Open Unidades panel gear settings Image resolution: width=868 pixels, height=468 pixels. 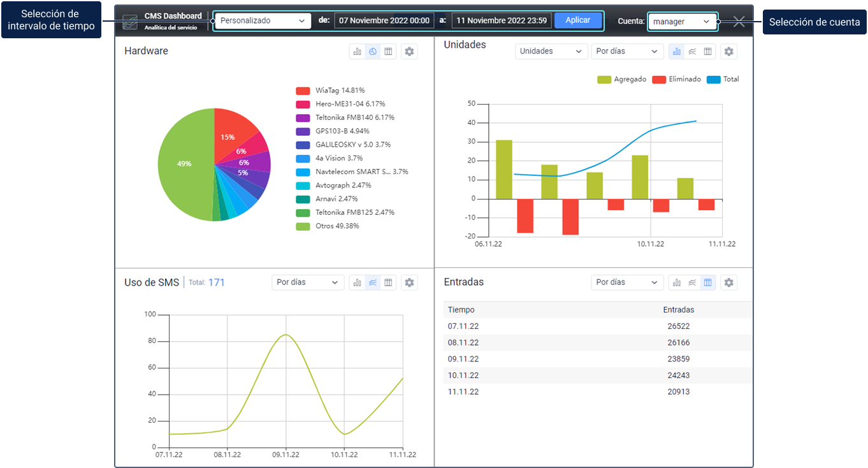click(729, 52)
